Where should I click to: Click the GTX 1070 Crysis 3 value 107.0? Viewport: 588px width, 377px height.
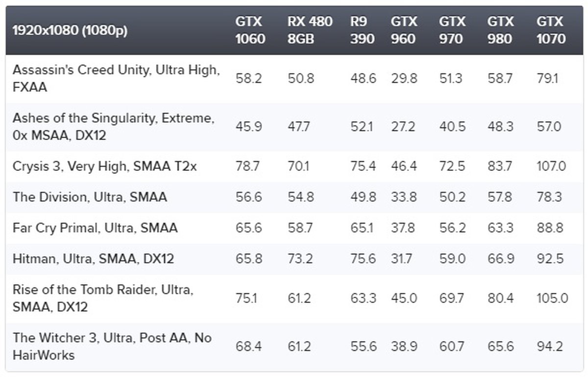(x=551, y=166)
